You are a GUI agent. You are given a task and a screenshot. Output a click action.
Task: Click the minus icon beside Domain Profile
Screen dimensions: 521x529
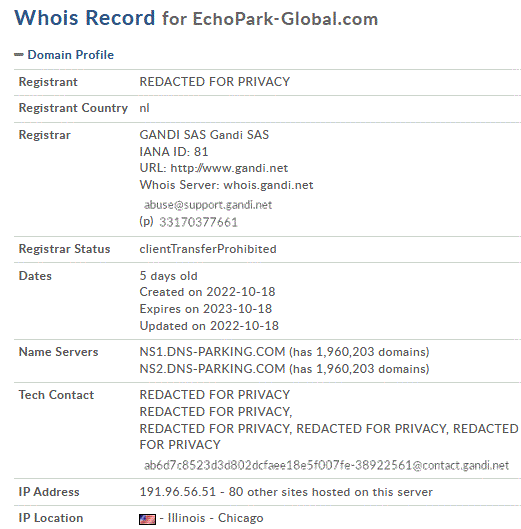tap(19, 54)
